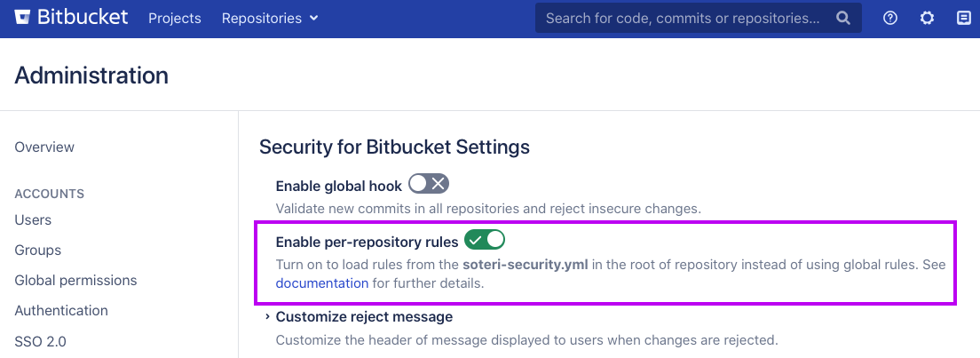Open SSO 2.0 settings
Image resolution: width=980 pixels, height=358 pixels.
pos(40,340)
